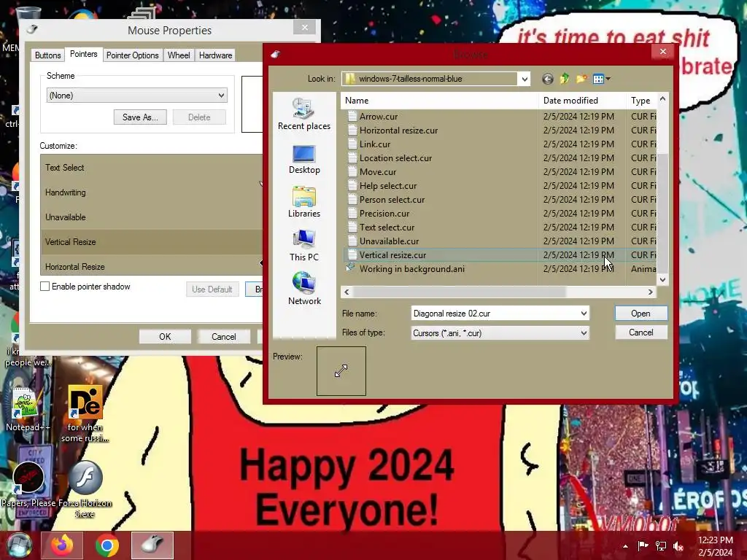Click horizontal scrollbar right arrow in file list
The height and width of the screenshot is (560, 747).
coord(650,292)
